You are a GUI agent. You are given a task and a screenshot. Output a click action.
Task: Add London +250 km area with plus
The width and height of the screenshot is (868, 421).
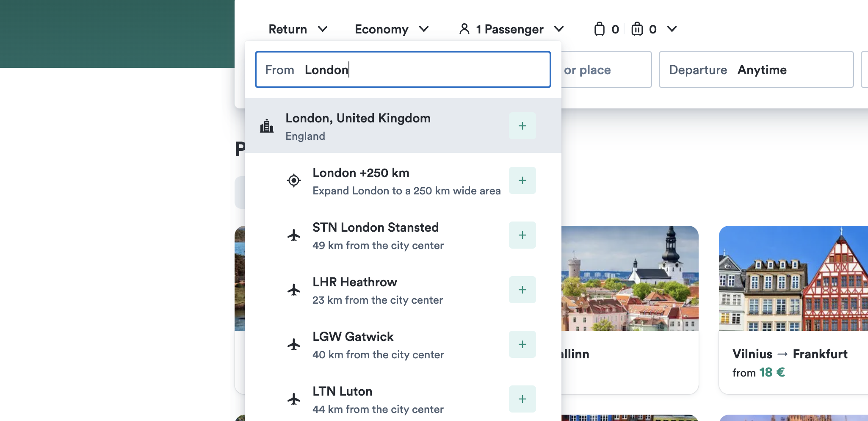point(522,180)
